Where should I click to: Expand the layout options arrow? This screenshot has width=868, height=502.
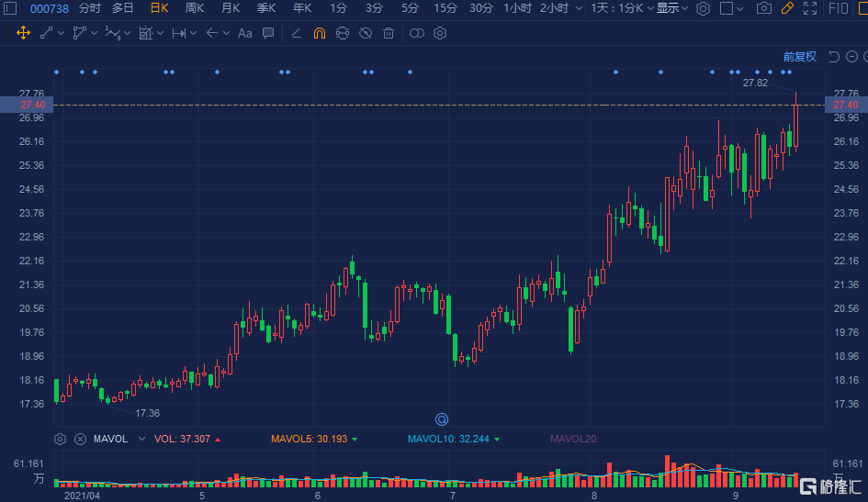pos(740,9)
